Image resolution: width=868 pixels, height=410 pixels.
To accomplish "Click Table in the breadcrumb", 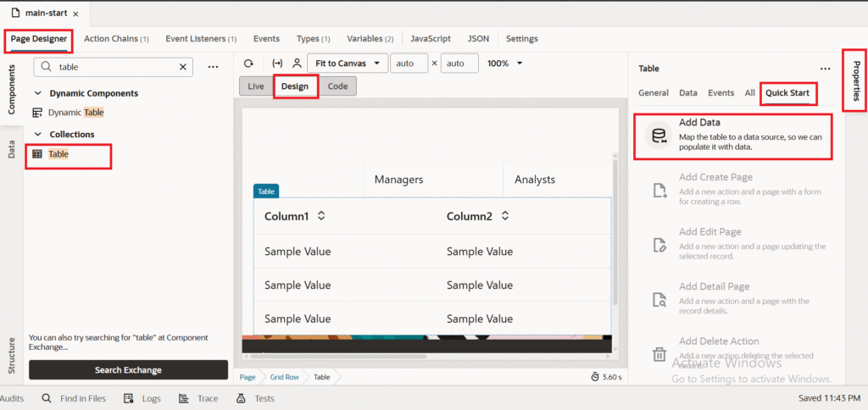I will tap(321, 377).
